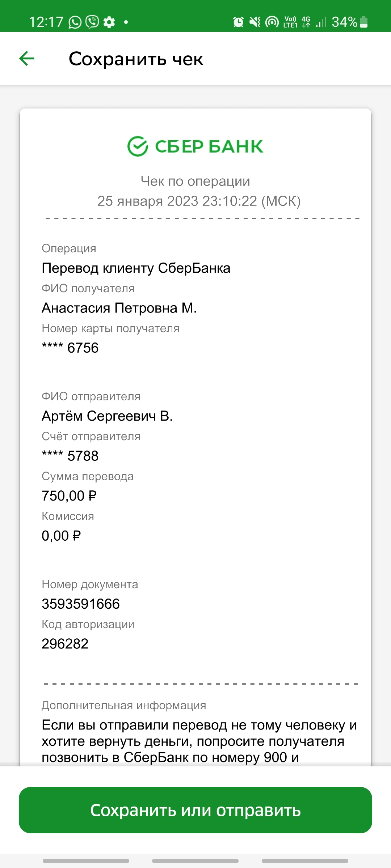Tap transfer amount 750,00 ₽
This screenshot has height=868, width=391.
(69, 495)
